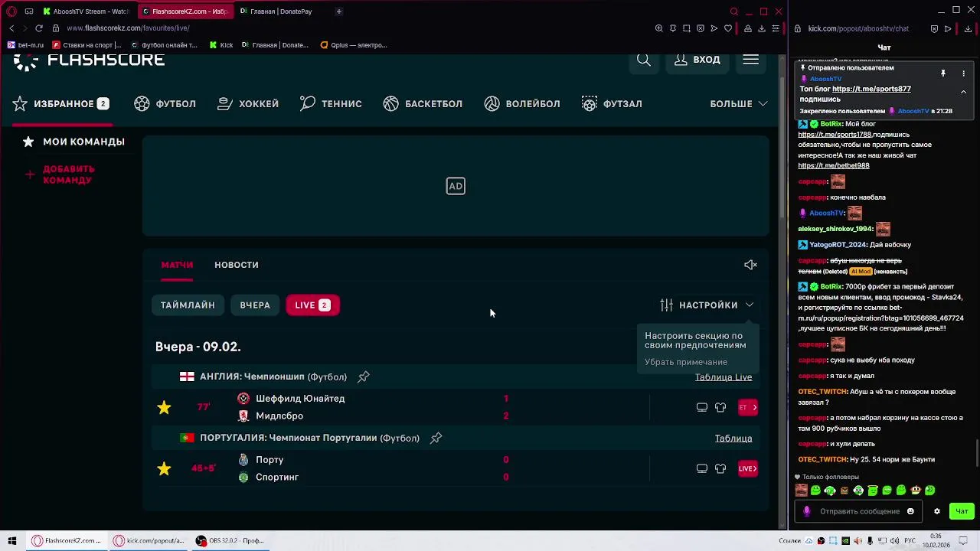Click red live-stream badge on Шеффилд match
980x551 pixels.
click(x=748, y=407)
